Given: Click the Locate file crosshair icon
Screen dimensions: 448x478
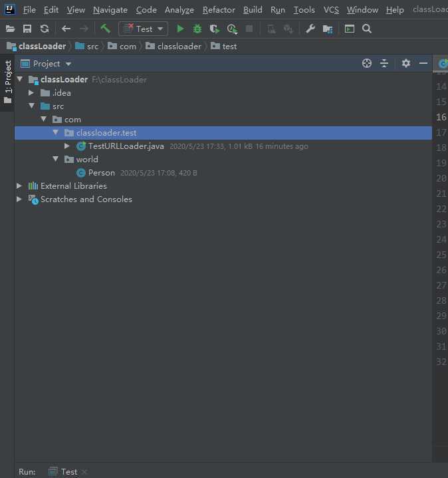Looking at the screenshot, I should click(x=367, y=63).
